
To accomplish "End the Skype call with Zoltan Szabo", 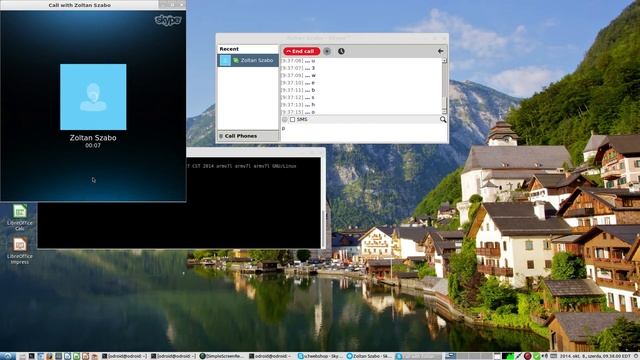I will 302,51.
